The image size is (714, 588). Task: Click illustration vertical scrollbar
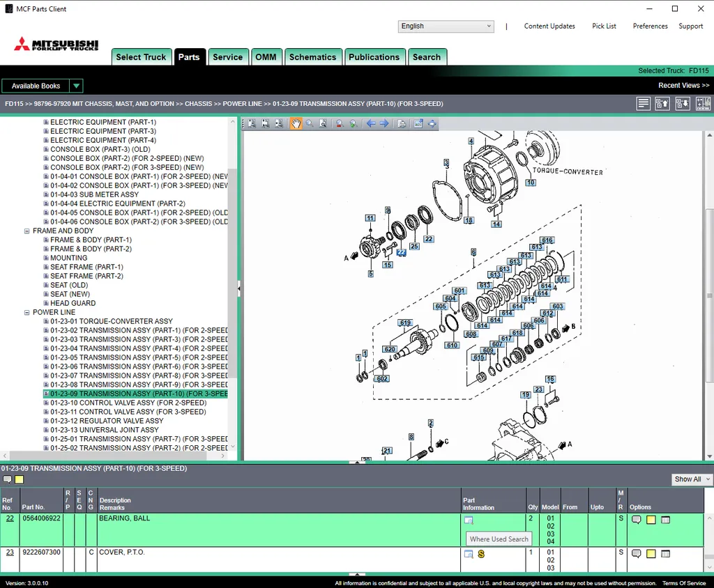[x=709, y=296]
